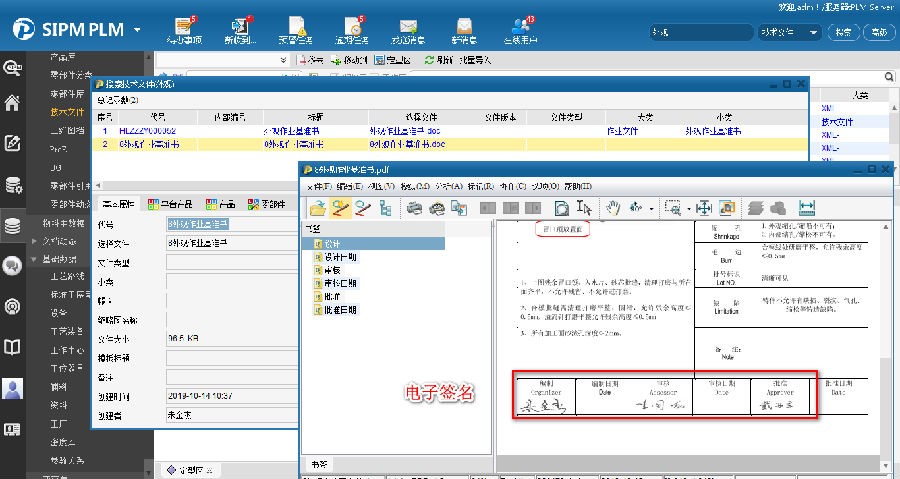This screenshot has width=900, height=479.
Task: Select the hand pan tool
Action: (614, 208)
